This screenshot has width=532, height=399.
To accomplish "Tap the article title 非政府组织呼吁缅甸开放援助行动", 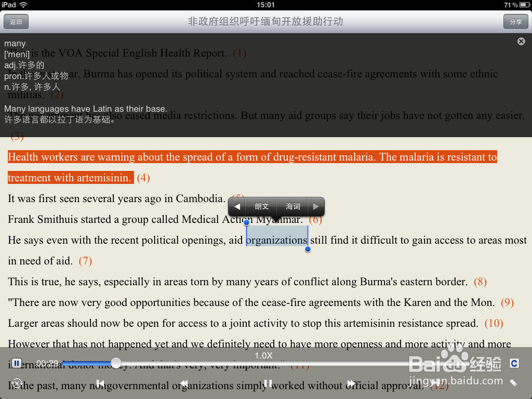I will (x=265, y=22).
